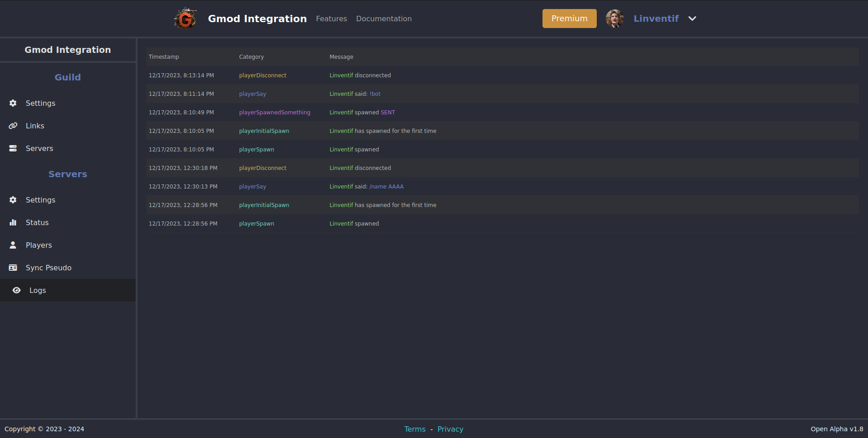This screenshot has height=438, width=868.
Task: Click timestamp 12/17/2023, 12:30:18 PM
Action: 183,168
